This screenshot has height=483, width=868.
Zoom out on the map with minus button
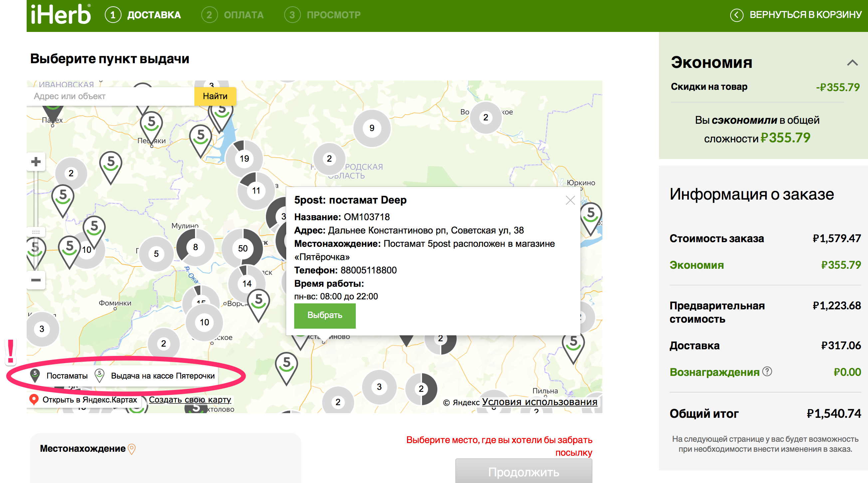pyautogui.click(x=36, y=280)
